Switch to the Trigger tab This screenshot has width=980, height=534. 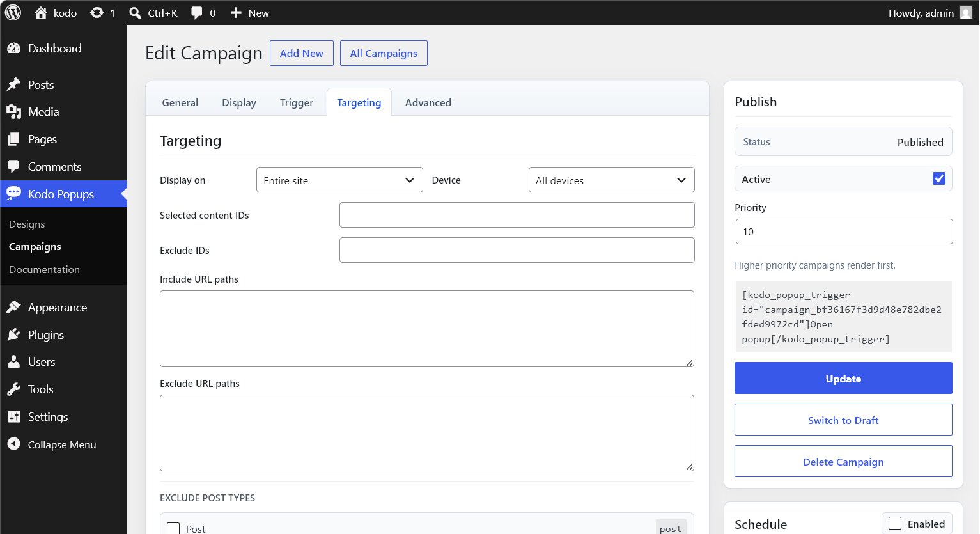pyautogui.click(x=297, y=103)
